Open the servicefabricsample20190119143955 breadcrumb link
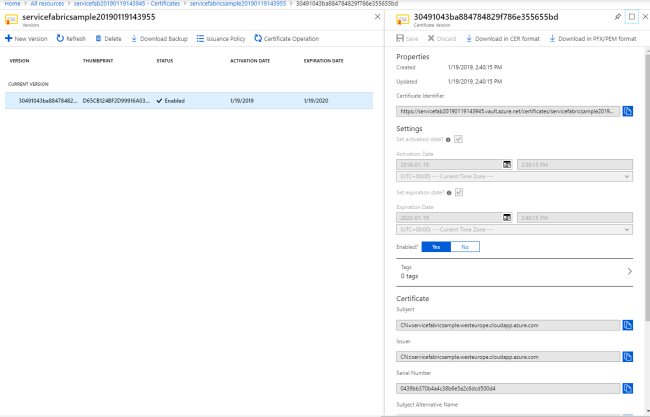Viewport: 650px width, 417px height. [x=238, y=3]
